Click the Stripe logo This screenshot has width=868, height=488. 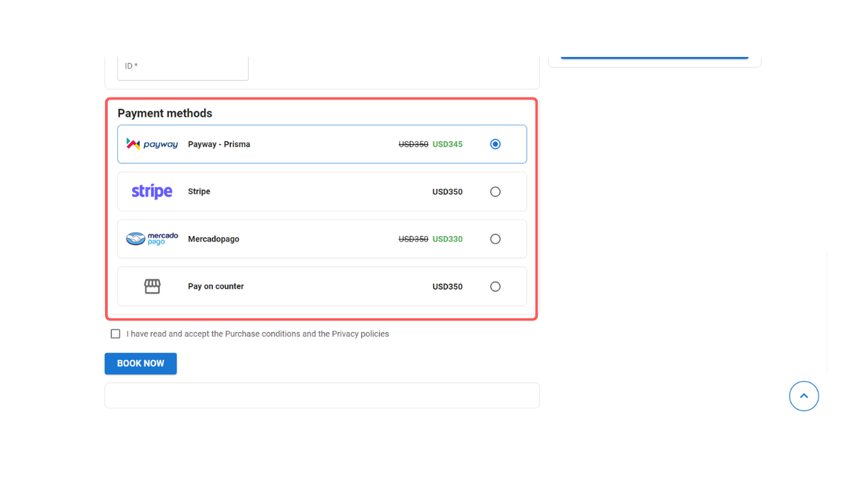[152, 192]
